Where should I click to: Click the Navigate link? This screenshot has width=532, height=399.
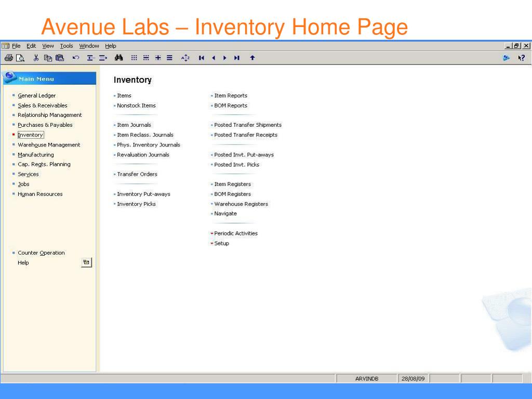(225, 214)
